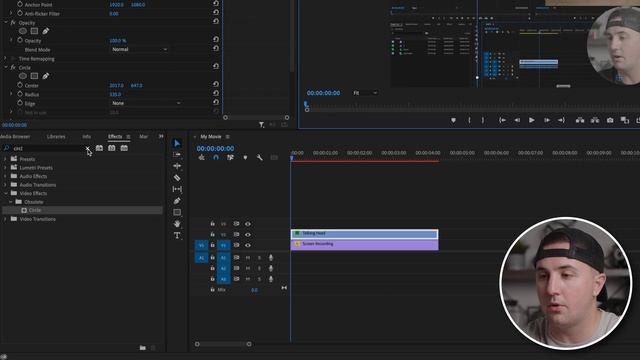
Task: Toggle animation stopwatch for Center
Action: click(x=20, y=85)
